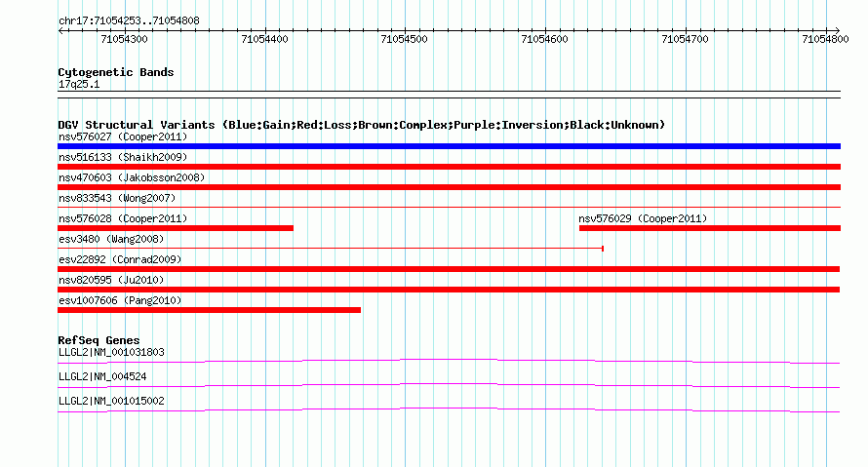Click the left arrowhead of the ruler

(60, 30)
